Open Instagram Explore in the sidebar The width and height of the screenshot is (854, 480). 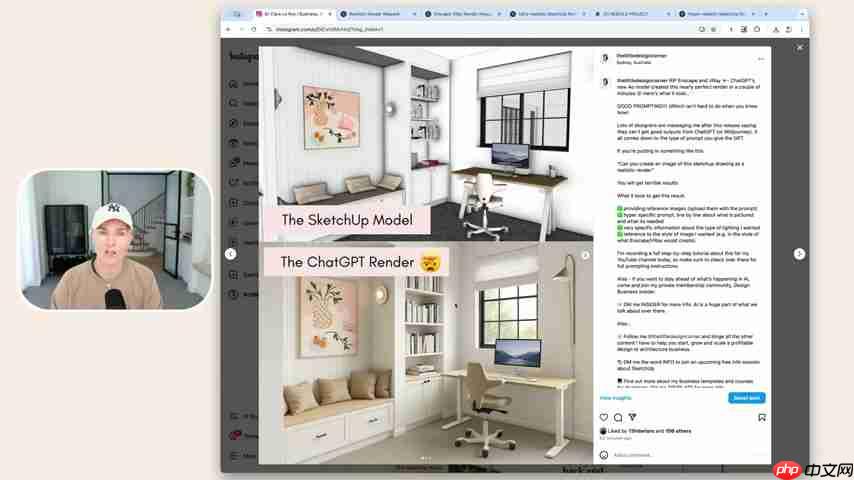(x=234, y=123)
